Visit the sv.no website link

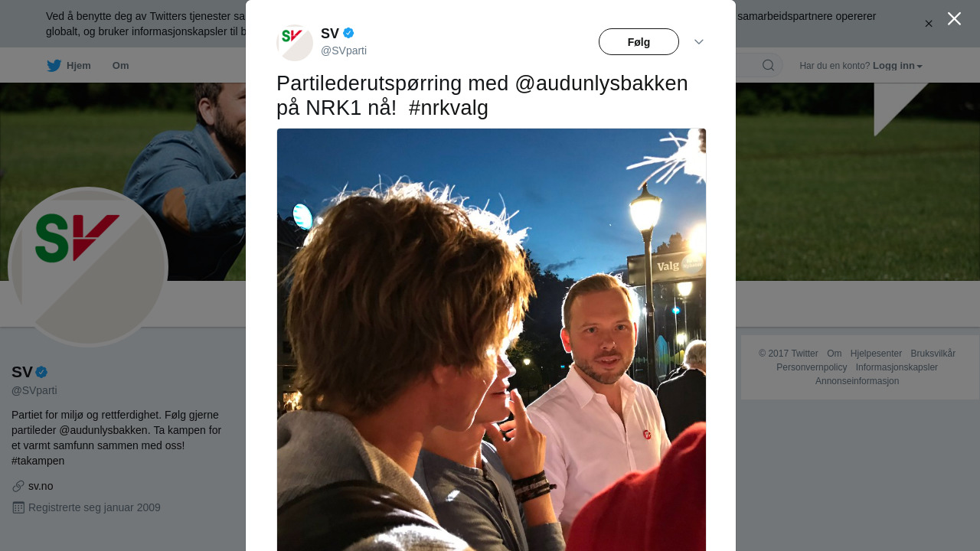[x=41, y=486]
